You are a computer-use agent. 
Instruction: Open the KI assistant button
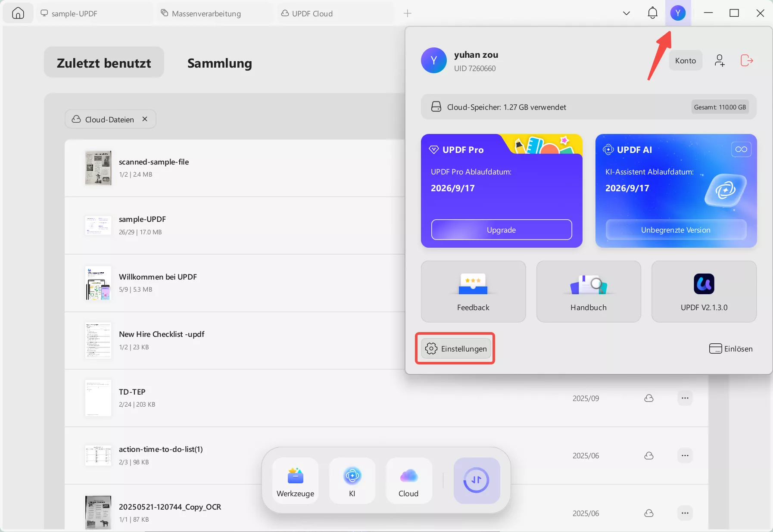(x=352, y=481)
